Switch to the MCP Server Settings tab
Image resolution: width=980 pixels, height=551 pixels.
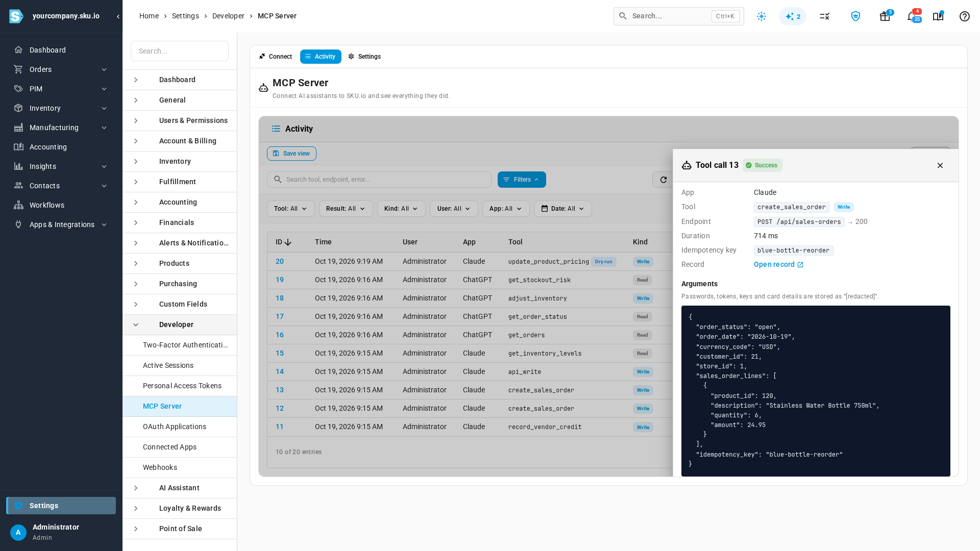364,57
